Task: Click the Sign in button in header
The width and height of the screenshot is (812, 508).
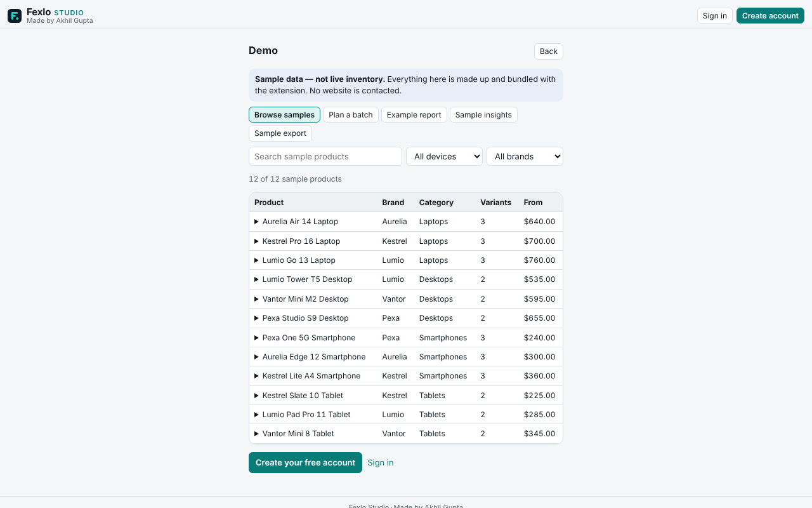Action: pos(715,16)
